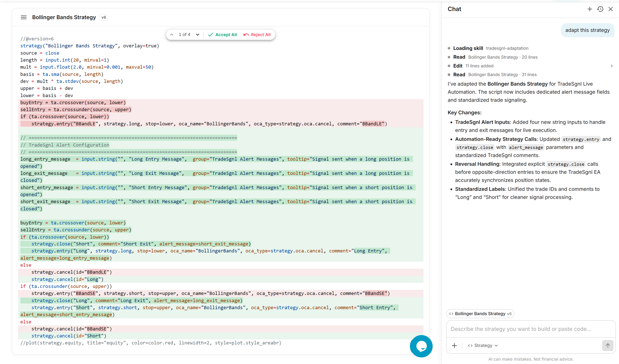The width and height of the screenshot is (619, 364).
Task: Click the Bollinger Bands Strategy context chip
Action: (x=480, y=314)
